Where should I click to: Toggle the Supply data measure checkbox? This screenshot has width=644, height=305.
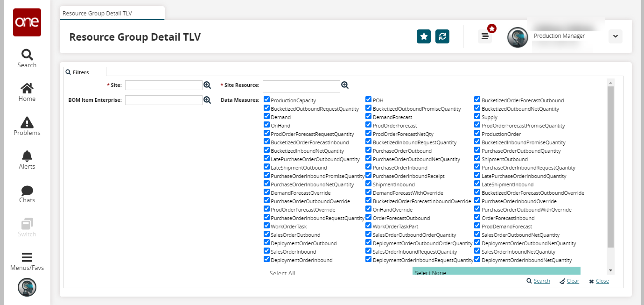(x=477, y=117)
